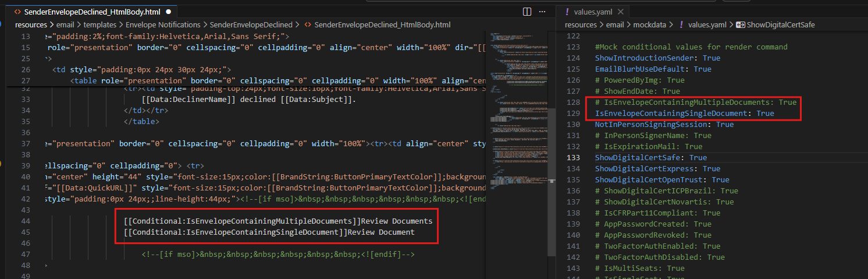Click [[Data:QuickURL]] line 41 in HTML editor
Image resolution: width=868 pixels, height=279 pixels.
266,188
